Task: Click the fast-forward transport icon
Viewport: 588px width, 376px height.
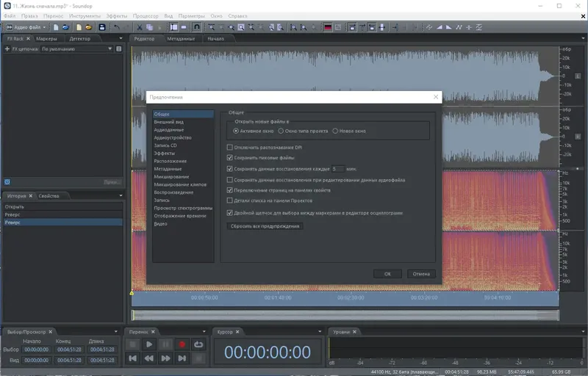Action: [166, 358]
